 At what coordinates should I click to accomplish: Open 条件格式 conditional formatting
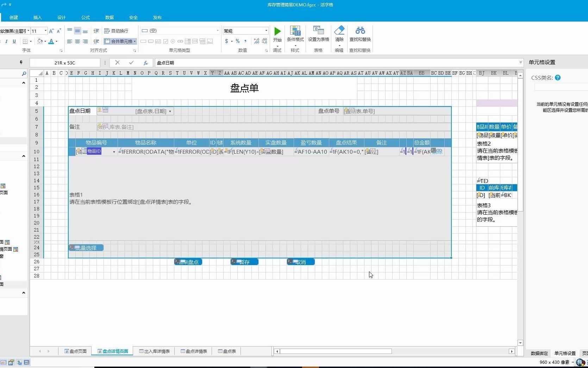click(295, 34)
